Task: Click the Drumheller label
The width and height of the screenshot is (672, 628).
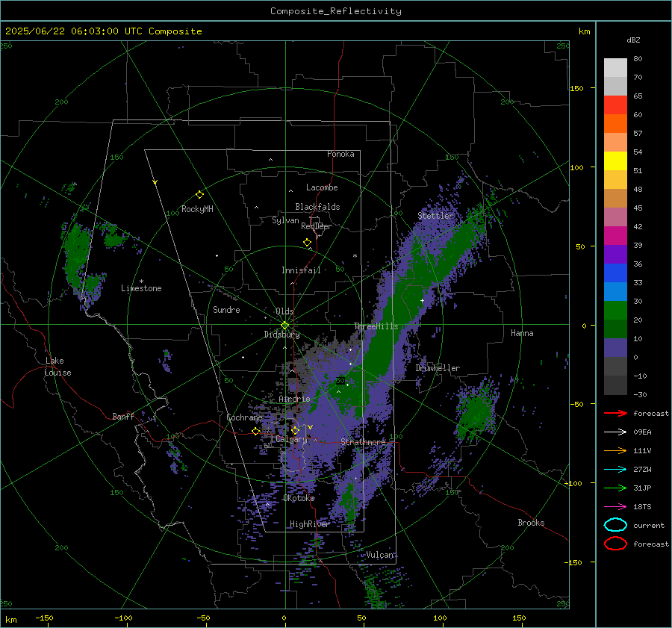Action: pos(438,368)
